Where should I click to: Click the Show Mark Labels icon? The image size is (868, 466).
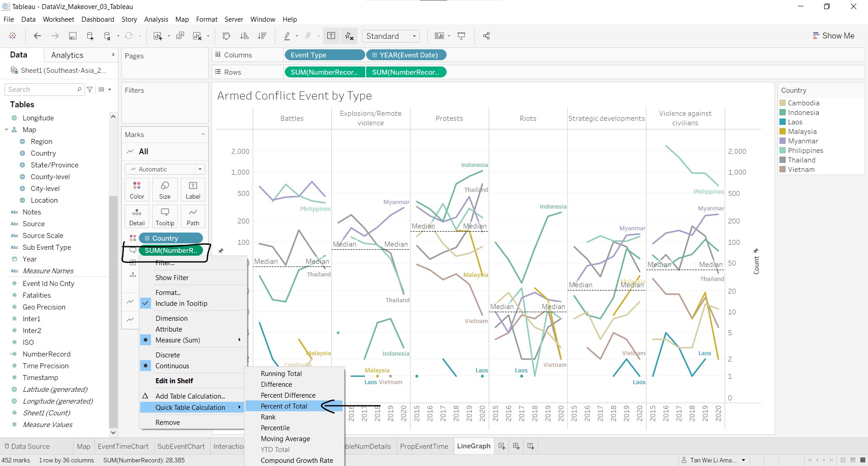331,36
